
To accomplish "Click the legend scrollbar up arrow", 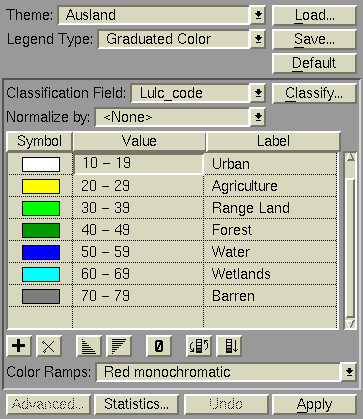I will click(350, 157).
